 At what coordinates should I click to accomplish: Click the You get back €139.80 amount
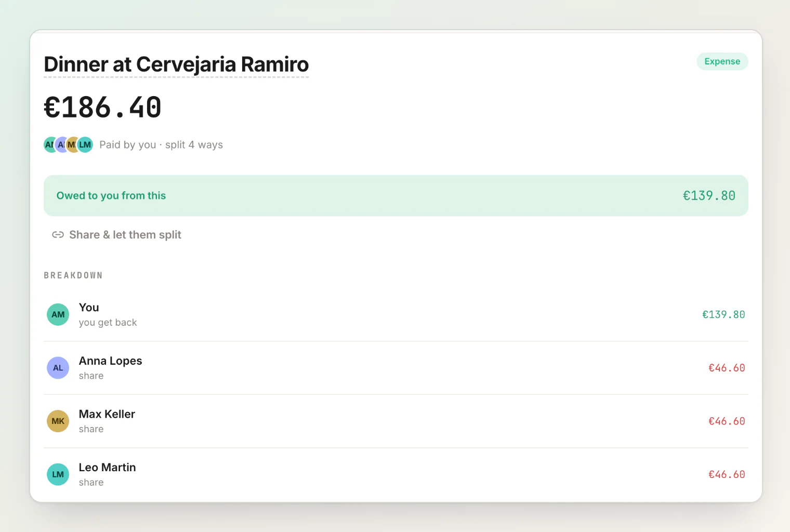[x=723, y=314]
